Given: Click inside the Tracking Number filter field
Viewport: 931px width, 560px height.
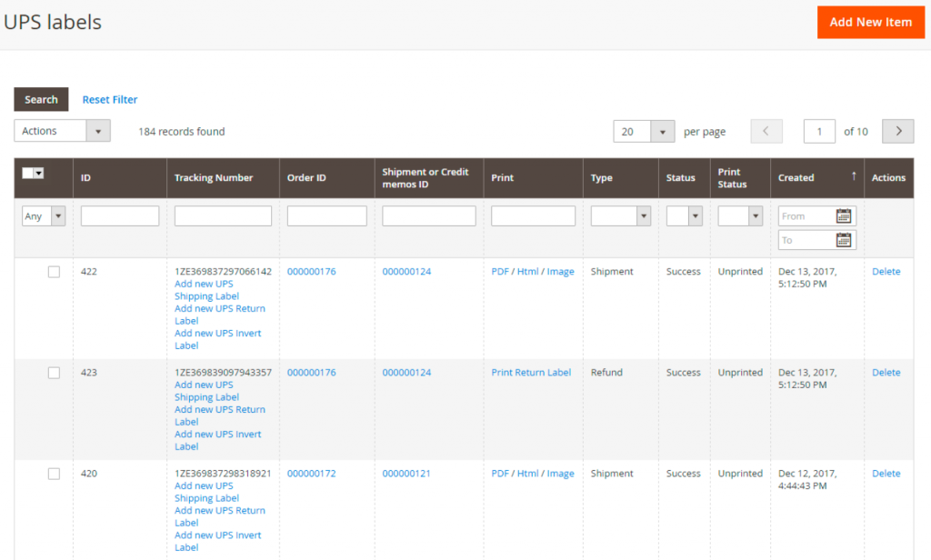Looking at the screenshot, I should tap(221, 215).
